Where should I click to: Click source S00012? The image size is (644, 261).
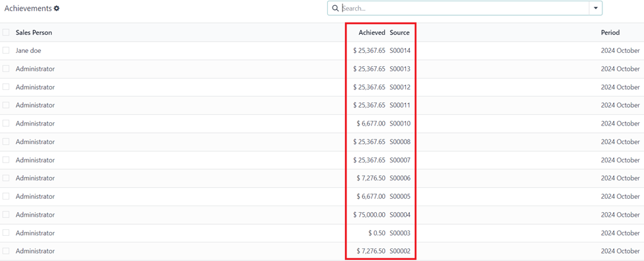400,87
